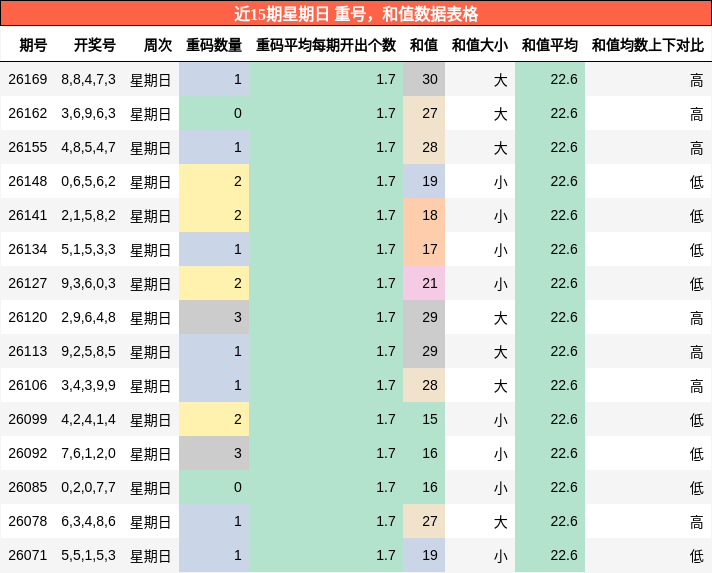Click sum value 17 in row 26134
The height and width of the screenshot is (573, 712).
tap(424, 249)
